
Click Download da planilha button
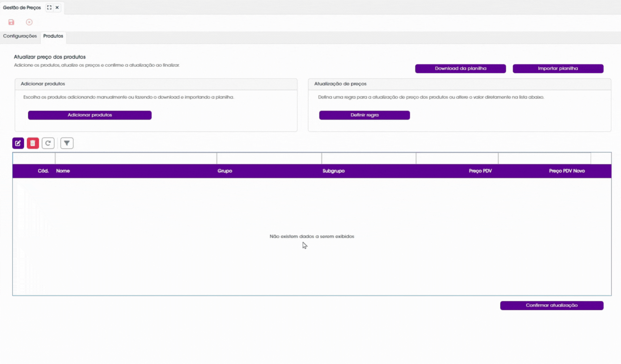[x=460, y=68]
